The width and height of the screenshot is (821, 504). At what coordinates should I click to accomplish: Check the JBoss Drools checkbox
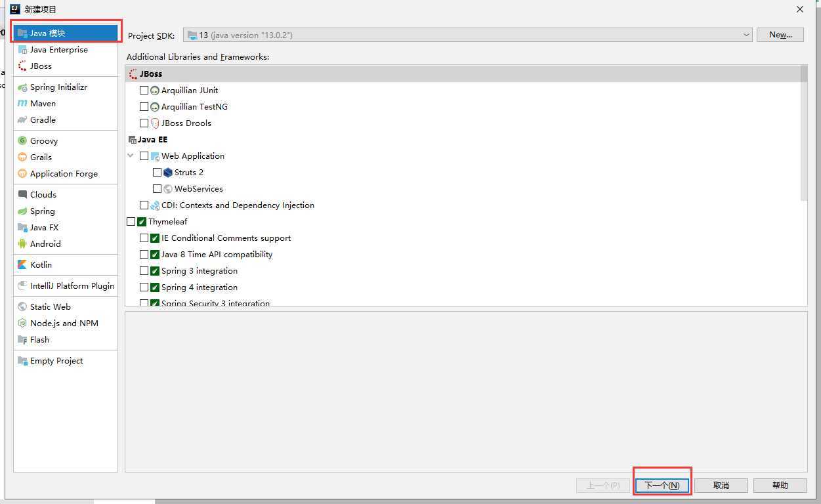(x=144, y=123)
